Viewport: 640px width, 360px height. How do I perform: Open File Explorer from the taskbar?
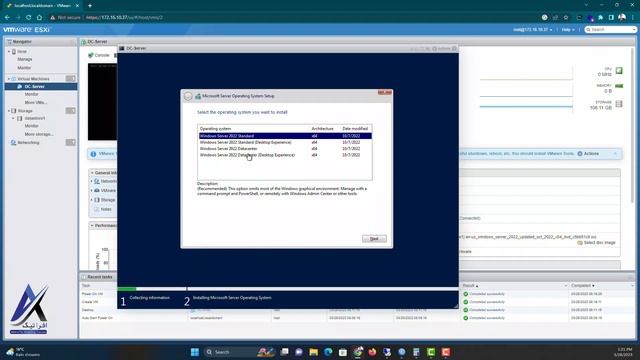coord(313,352)
